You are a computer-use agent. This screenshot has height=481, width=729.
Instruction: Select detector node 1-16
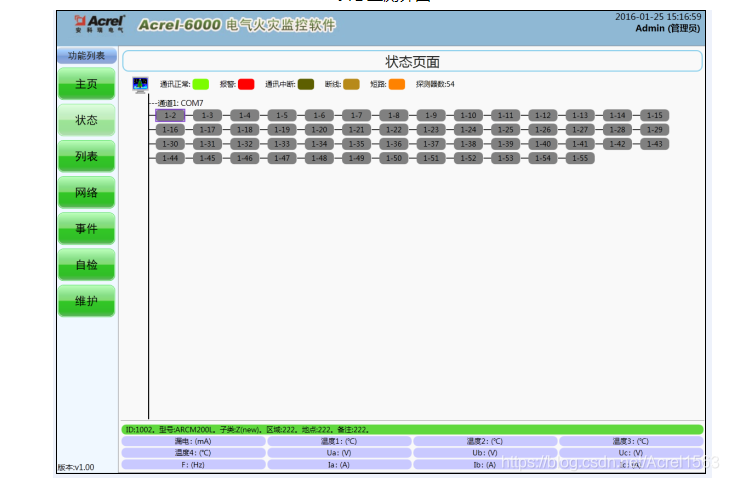tap(170, 130)
